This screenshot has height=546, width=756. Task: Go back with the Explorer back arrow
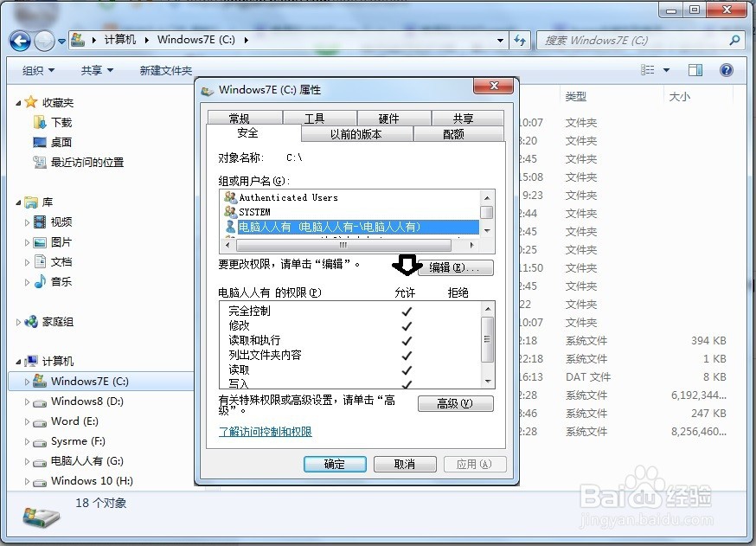(x=20, y=41)
